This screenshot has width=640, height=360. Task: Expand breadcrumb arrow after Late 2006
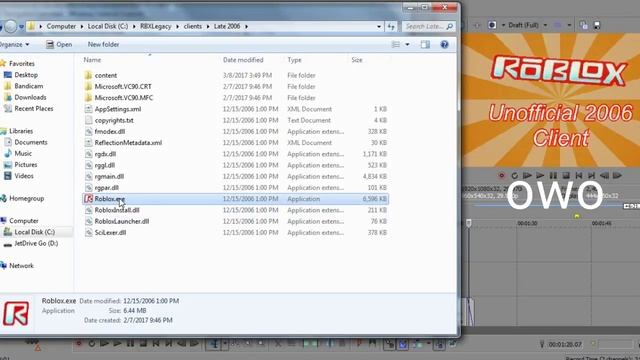(247, 27)
